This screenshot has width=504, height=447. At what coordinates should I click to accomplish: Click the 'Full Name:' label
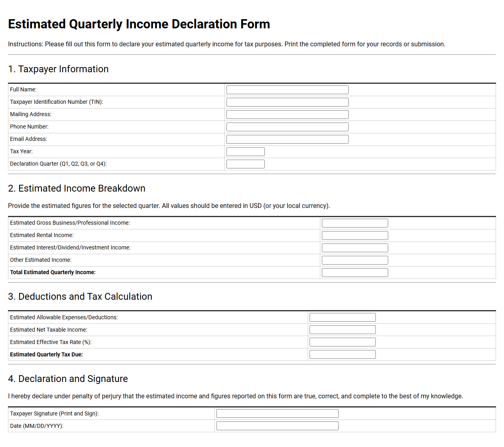tap(23, 89)
